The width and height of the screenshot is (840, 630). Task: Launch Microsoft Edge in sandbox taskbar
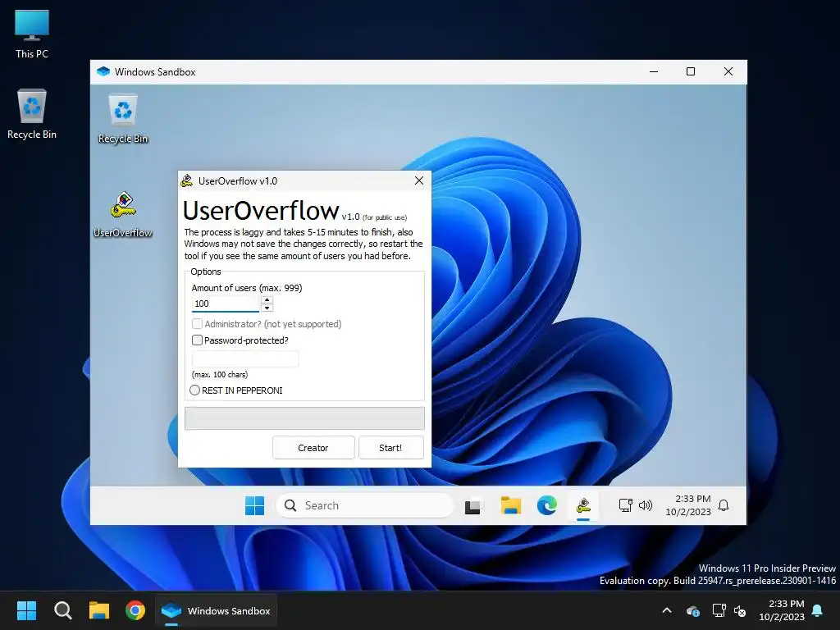click(547, 505)
